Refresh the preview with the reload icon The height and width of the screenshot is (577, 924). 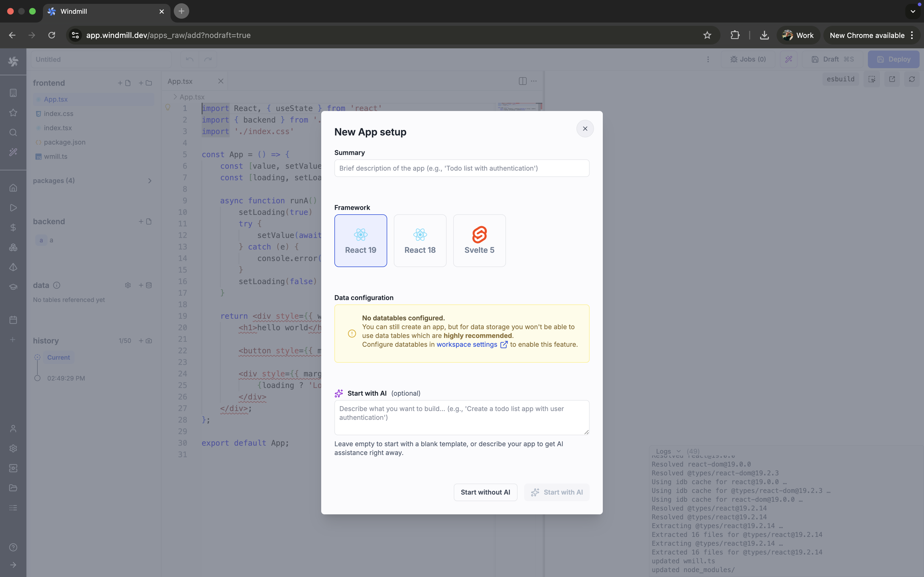pos(912,79)
